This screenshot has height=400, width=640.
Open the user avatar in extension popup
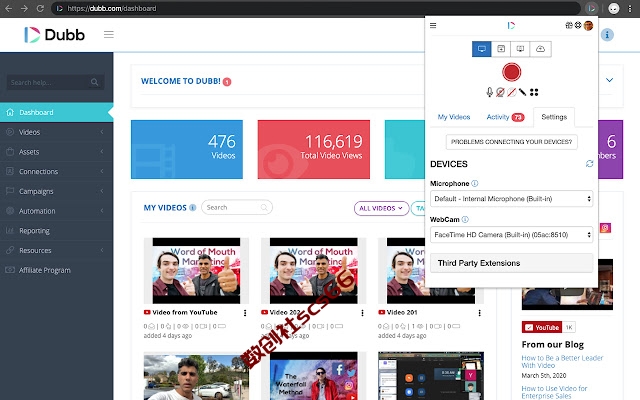[588, 26]
